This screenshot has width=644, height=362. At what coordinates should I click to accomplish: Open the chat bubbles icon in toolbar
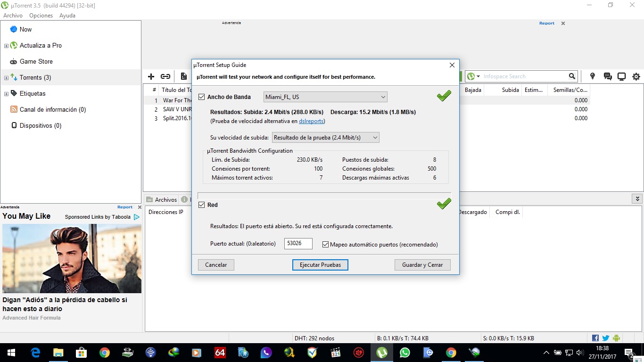[x=607, y=76]
